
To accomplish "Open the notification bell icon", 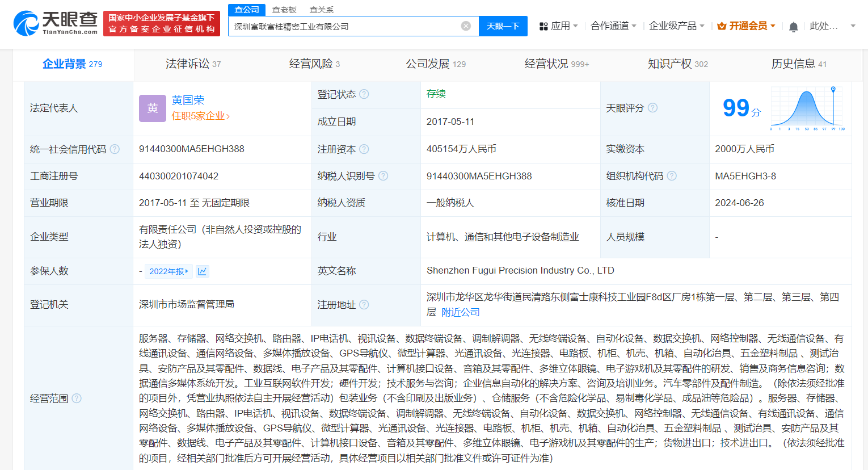I will coord(793,26).
